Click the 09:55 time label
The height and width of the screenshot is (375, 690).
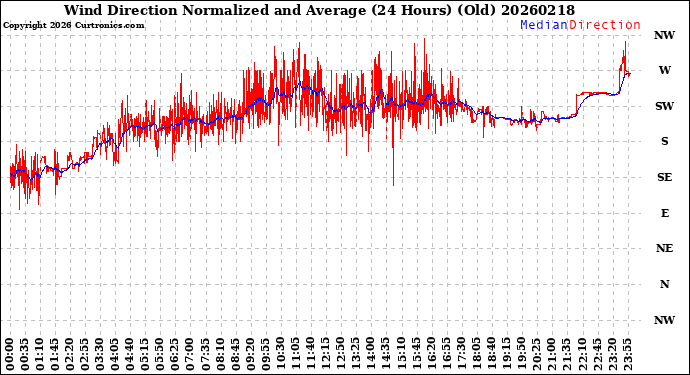[x=265, y=355]
